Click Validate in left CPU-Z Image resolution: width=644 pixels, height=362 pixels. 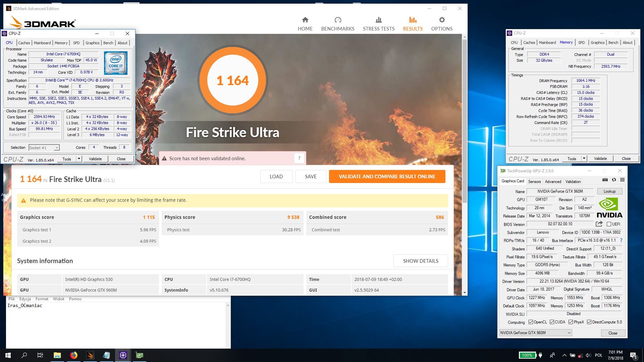(x=95, y=159)
